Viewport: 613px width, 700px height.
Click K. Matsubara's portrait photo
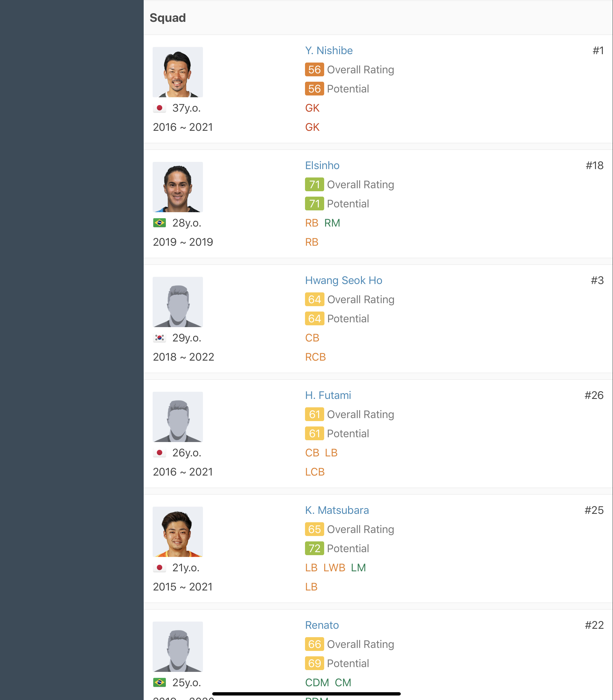coord(177,532)
